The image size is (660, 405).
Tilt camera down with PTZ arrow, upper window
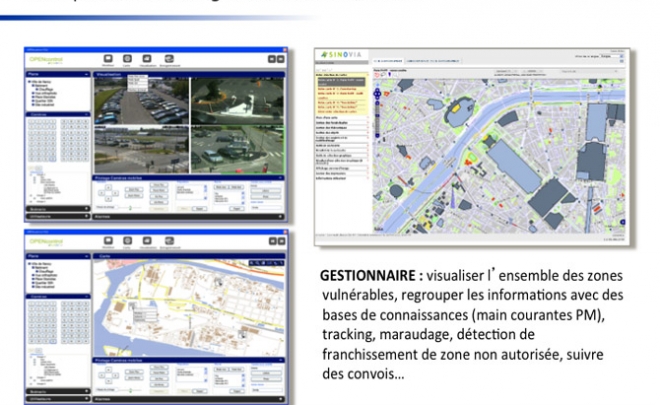click(108, 199)
